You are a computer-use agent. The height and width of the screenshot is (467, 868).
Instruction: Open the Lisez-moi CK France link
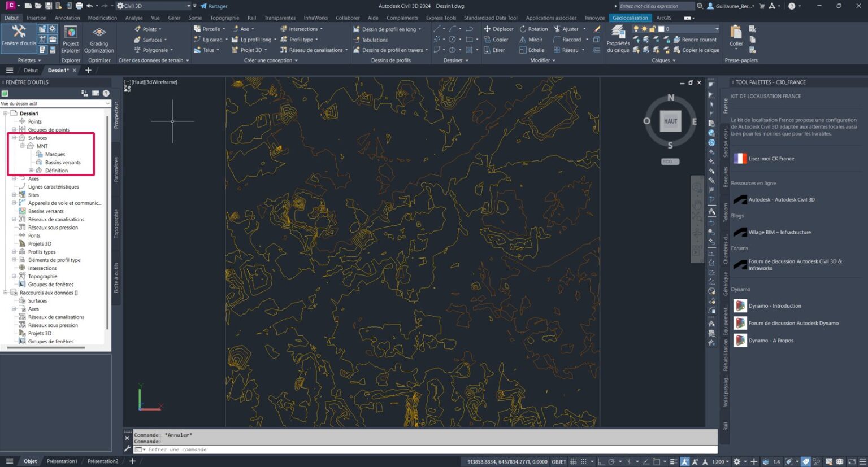point(771,159)
